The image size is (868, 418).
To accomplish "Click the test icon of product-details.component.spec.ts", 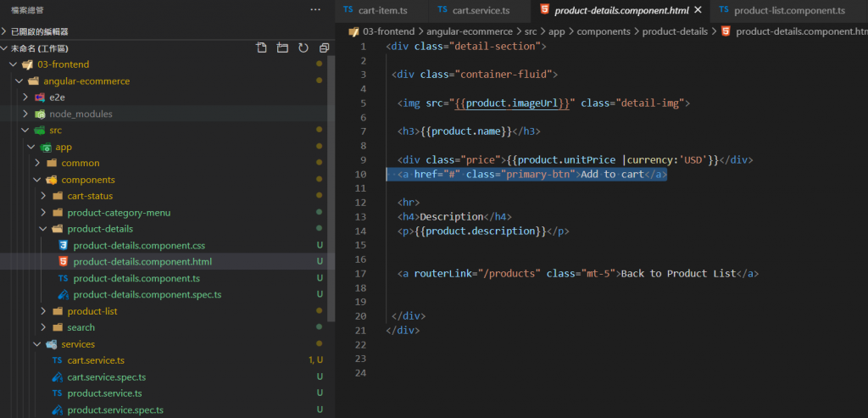I will click(63, 294).
